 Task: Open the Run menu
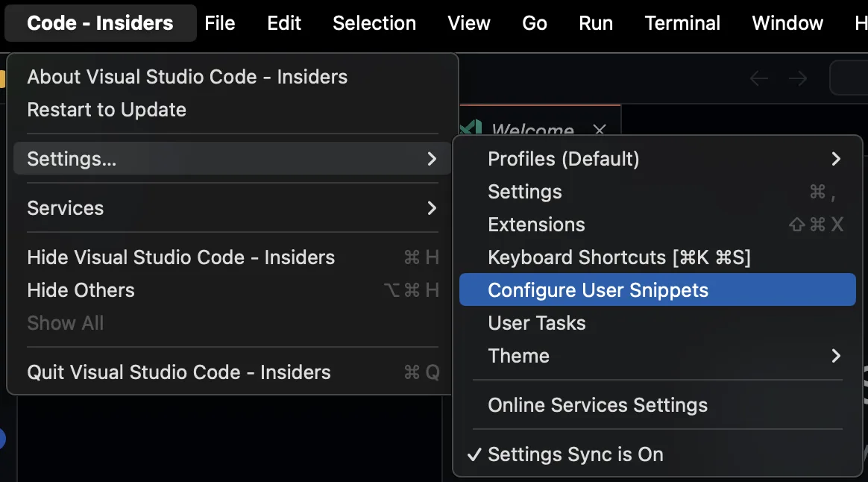(x=596, y=23)
